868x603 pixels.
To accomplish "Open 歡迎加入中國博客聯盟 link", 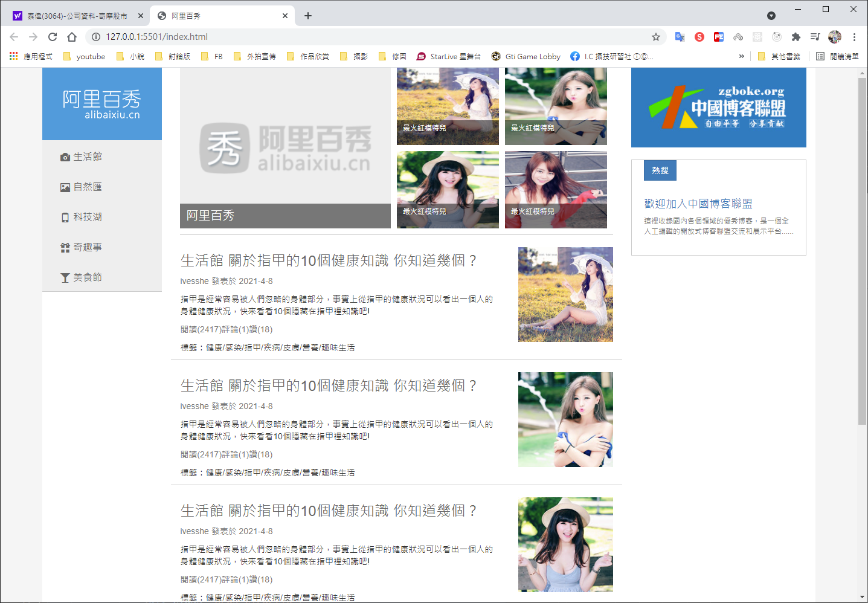I will pos(698,204).
